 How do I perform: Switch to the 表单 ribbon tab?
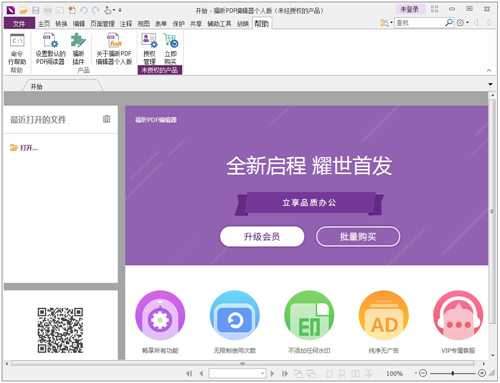point(161,23)
